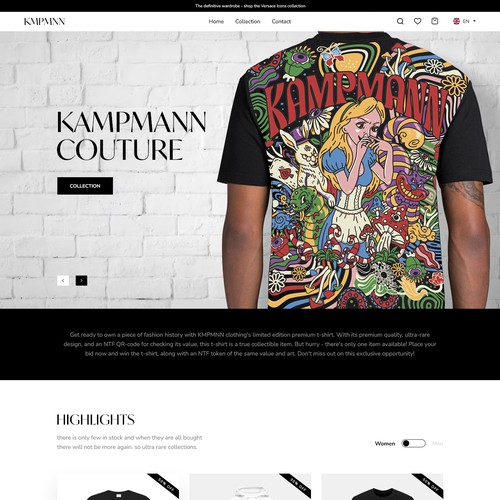This screenshot has width=500, height=500.
Task: Open the wishlist heart icon
Action: 417,21
